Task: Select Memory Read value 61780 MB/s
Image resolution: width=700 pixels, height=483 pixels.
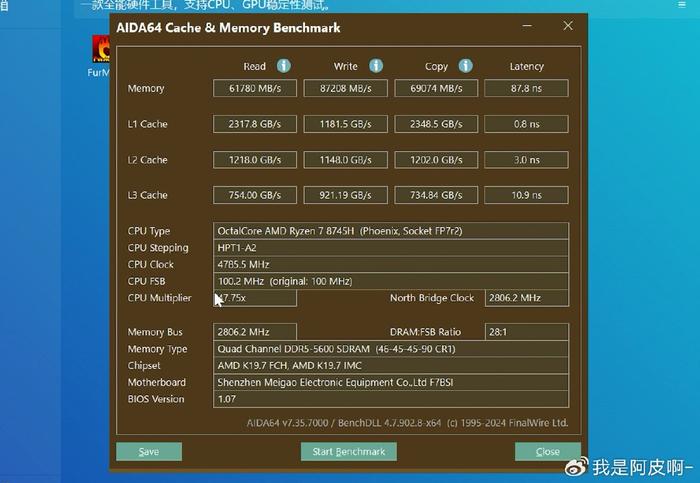Action: [x=255, y=88]
